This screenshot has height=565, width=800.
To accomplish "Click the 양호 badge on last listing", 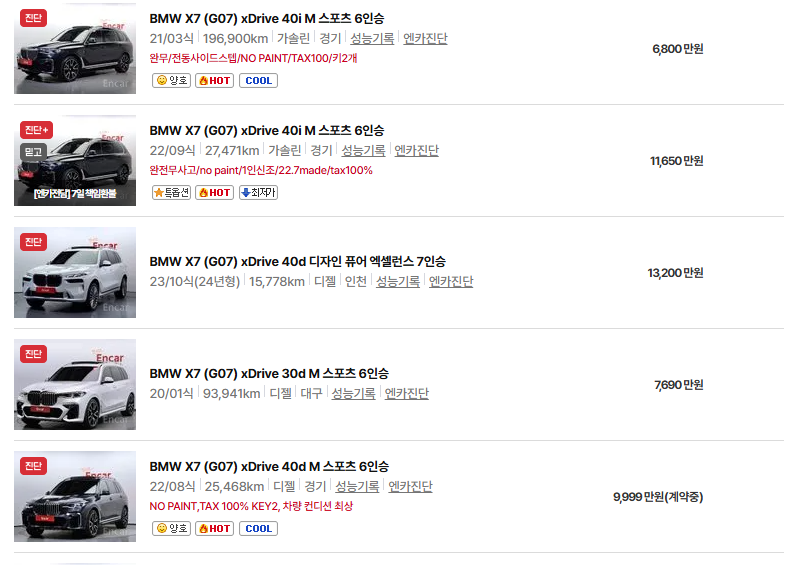I will [x=171, y=529].
